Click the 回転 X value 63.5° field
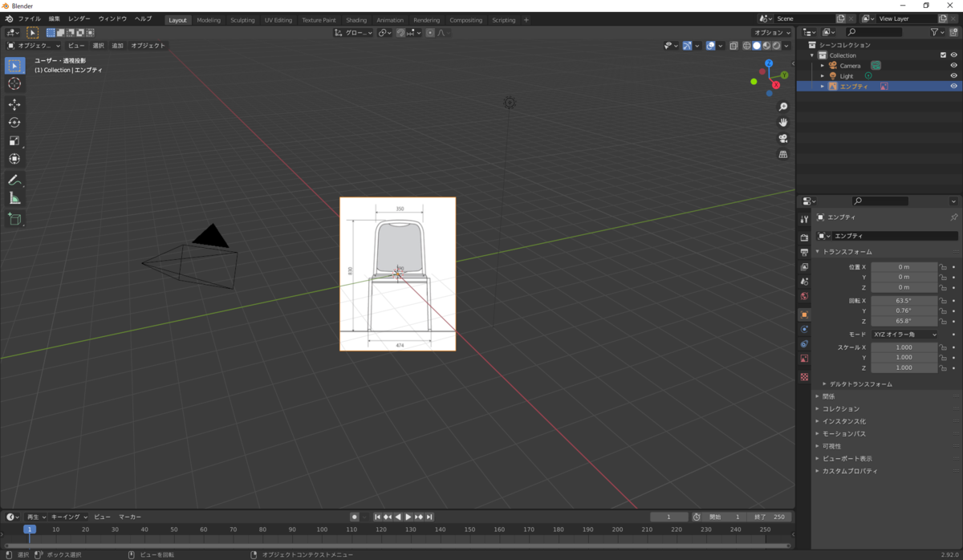This screenshot has height=560, width=963. pos(904,301)
